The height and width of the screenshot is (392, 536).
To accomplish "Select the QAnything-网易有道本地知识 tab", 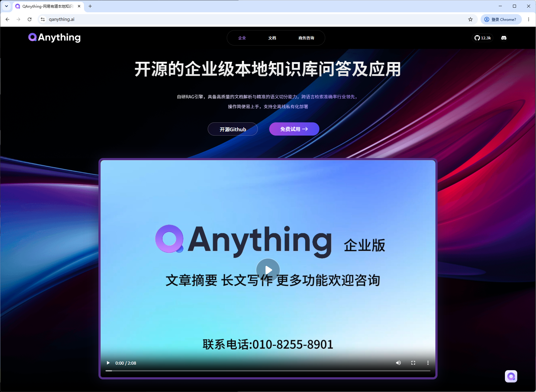I will pyautogui.click(x=48, y=6).
